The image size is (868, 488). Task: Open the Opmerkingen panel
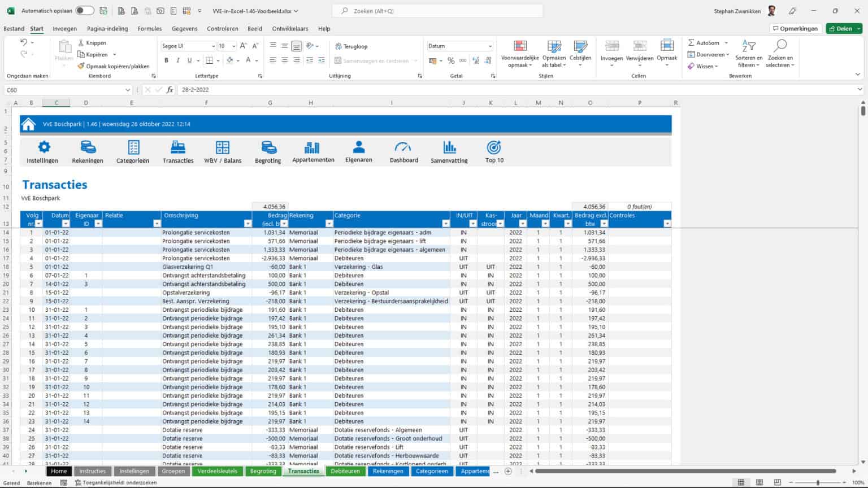[795, 28]
